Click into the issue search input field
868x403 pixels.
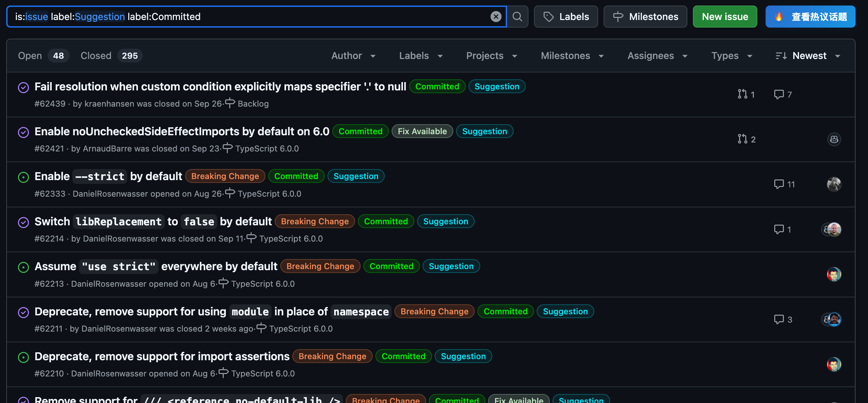tap(310, 17)
